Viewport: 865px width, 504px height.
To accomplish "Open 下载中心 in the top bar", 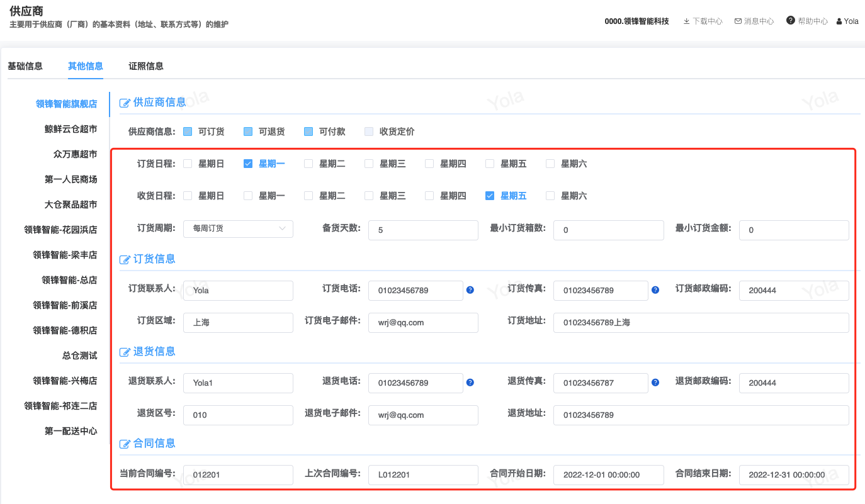I will tap(703, 21).
